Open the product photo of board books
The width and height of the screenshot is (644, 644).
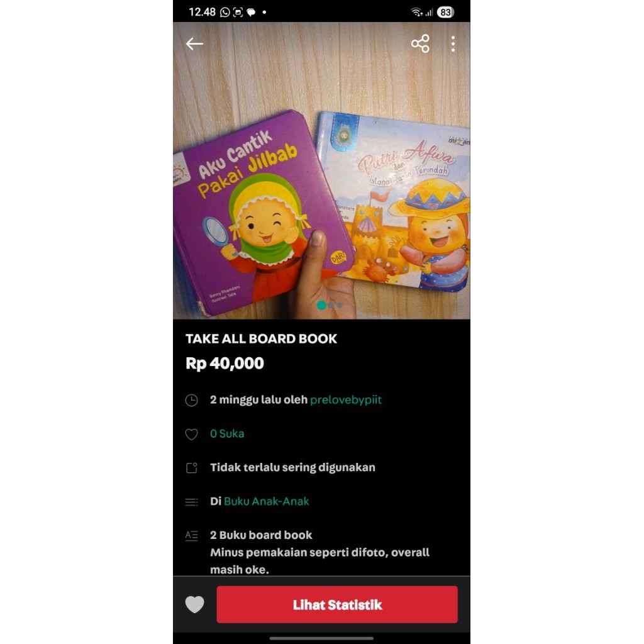tap(321, 170)
